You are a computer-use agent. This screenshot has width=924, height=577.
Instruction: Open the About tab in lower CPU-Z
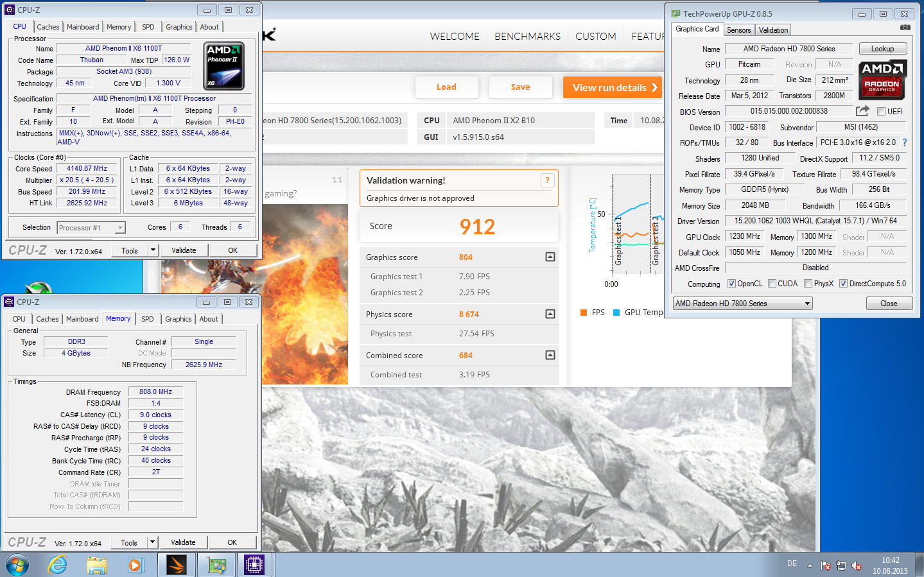click(209, 319)
